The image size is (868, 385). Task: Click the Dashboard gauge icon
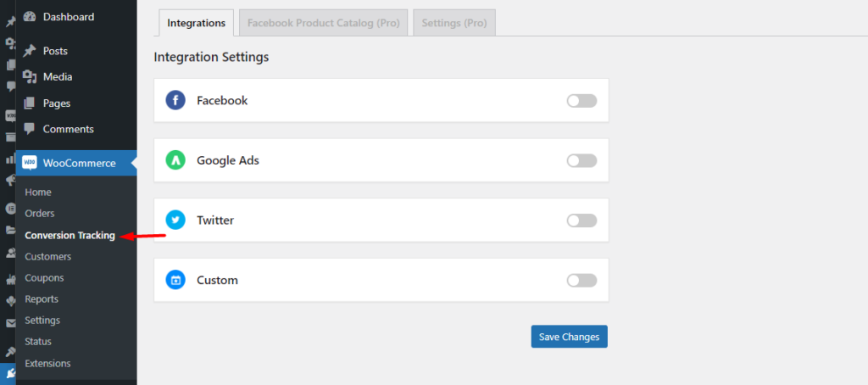[x=30, y=17]
